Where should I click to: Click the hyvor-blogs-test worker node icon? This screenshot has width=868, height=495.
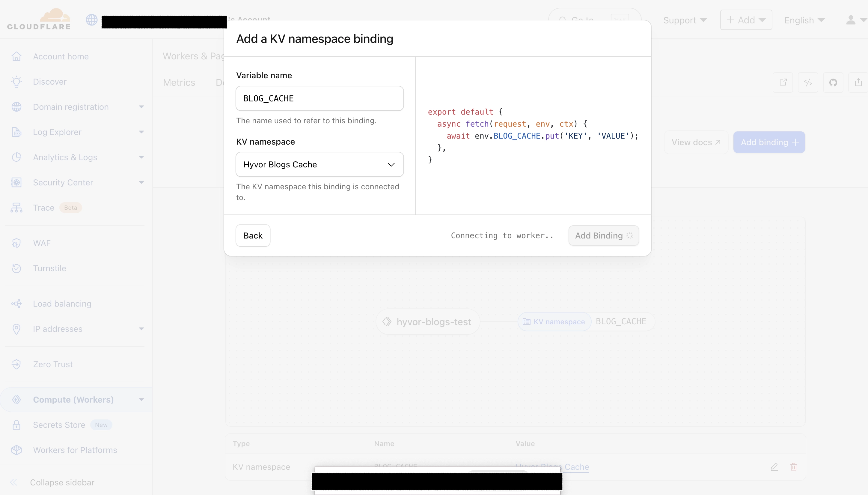coord(387,322)
